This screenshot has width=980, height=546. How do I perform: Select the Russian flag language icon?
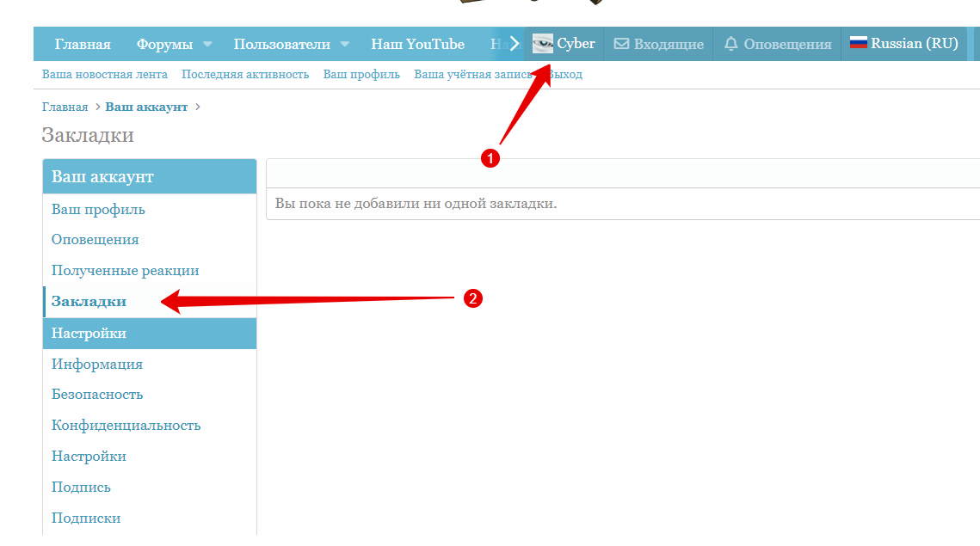pos(858,43)
